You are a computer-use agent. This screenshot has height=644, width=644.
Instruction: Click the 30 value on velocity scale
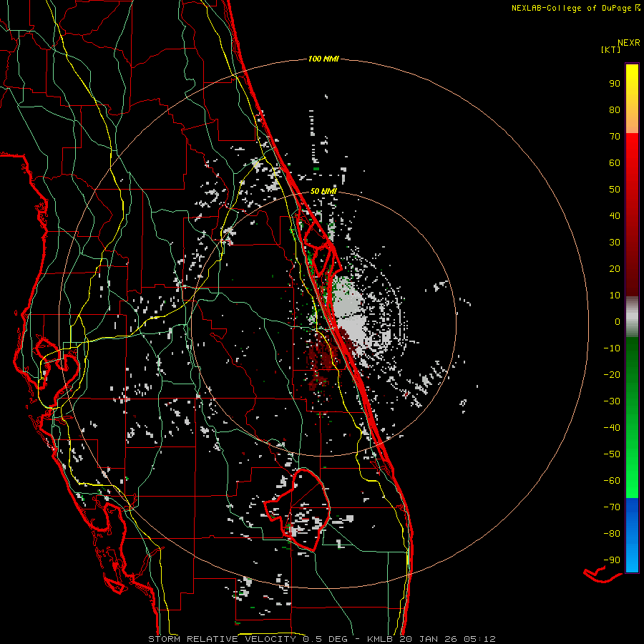tap(615, 243)
